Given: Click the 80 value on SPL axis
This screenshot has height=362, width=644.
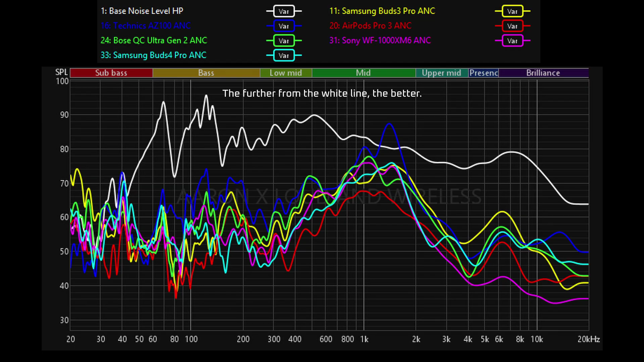Looking at the screenshot, I should point(64,149).
